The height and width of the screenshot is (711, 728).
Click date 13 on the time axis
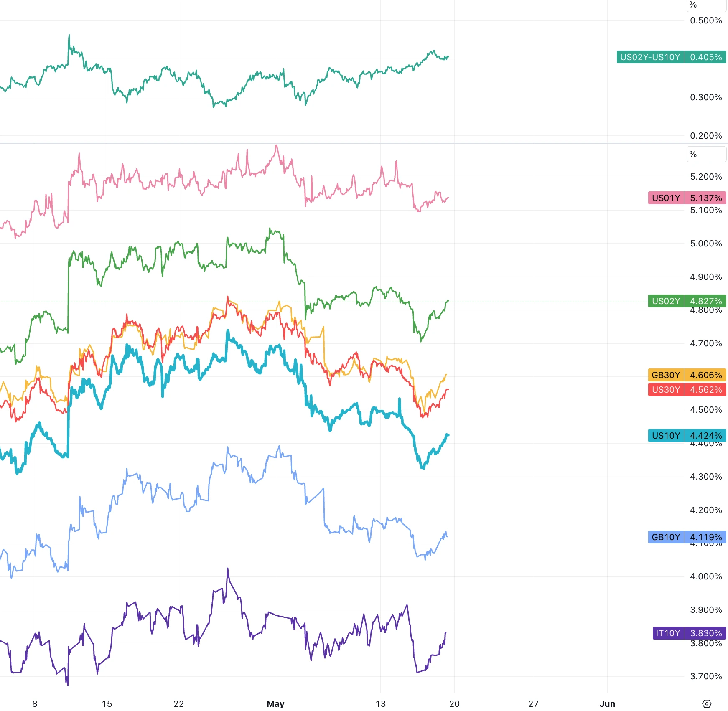point(380,703)
